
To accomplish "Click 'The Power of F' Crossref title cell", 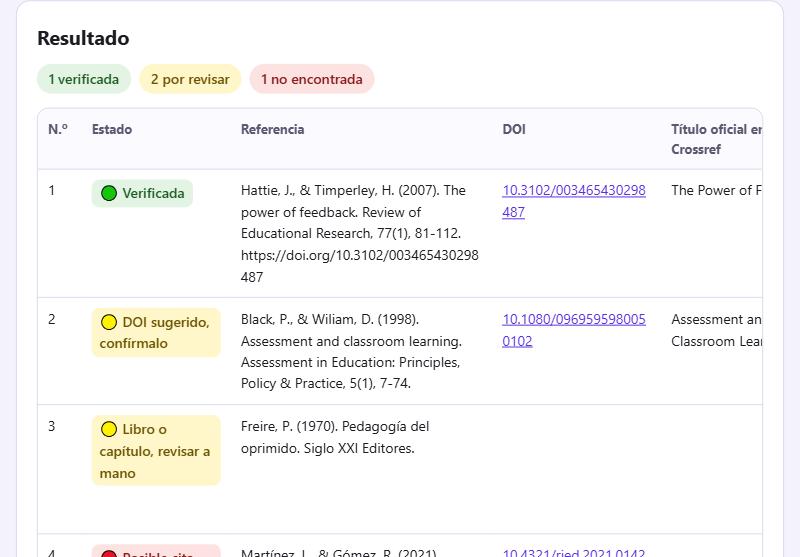I will 716,190.
